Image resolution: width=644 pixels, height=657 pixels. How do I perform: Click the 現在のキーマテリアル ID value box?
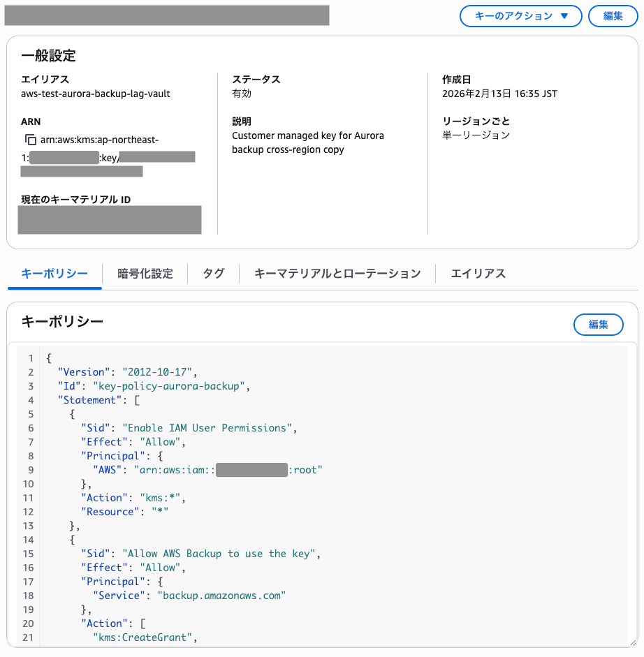(x=109, y=219)
